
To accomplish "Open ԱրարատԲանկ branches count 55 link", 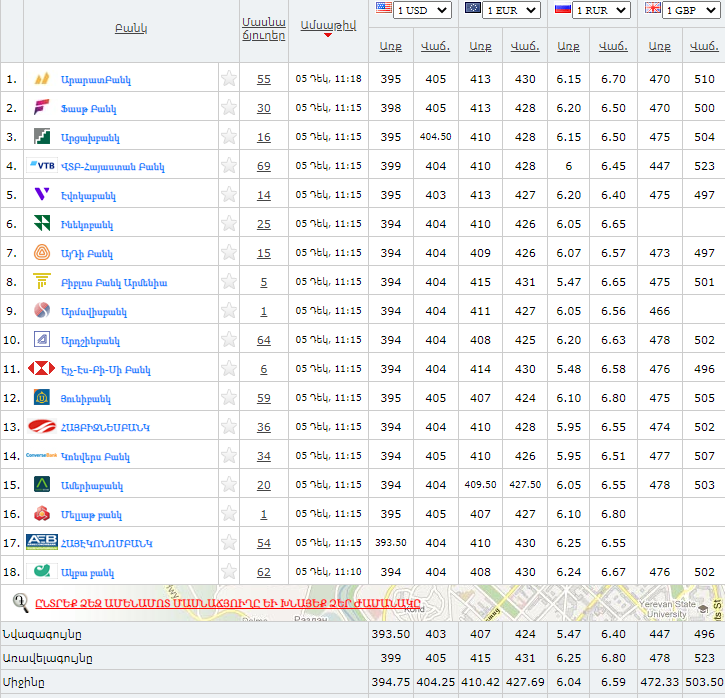I will (264, 79).
